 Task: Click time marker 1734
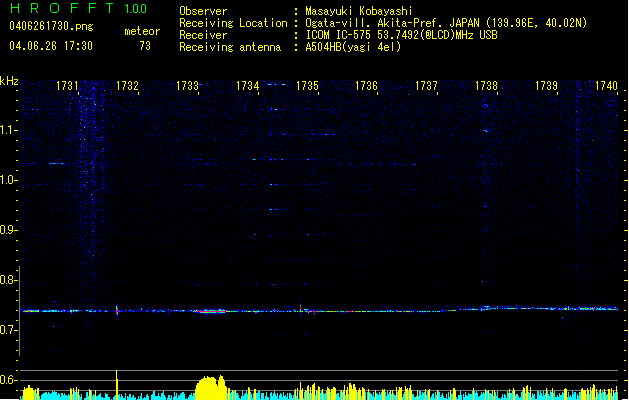[x=248, y=86]
